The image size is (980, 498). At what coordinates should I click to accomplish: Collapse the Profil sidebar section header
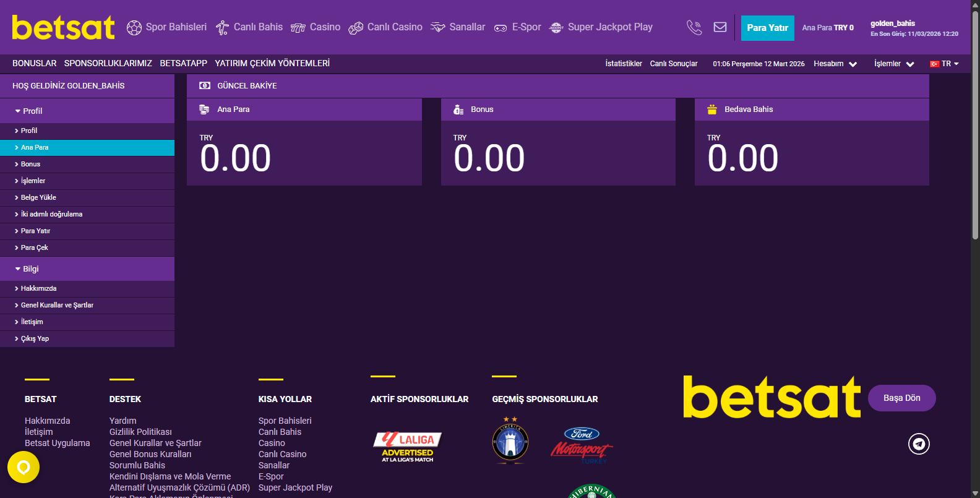pyautogui.click(x=87, y=111)
